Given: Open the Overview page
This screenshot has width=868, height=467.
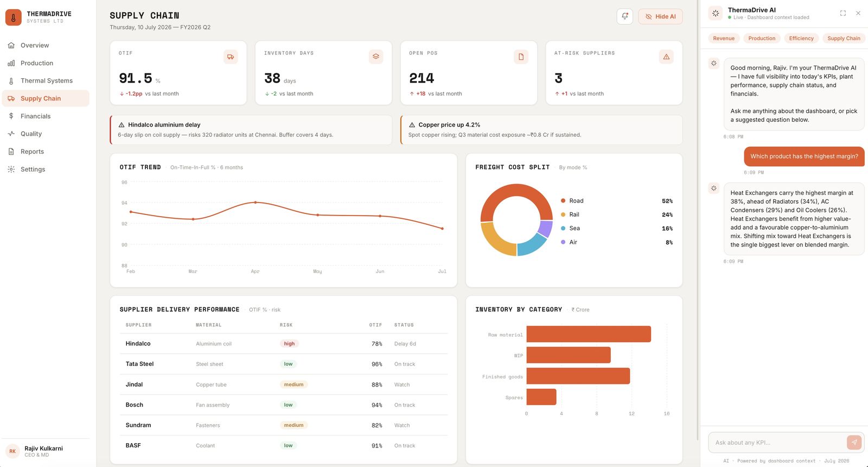Looking at the screenshot, I should click(46, 46).
